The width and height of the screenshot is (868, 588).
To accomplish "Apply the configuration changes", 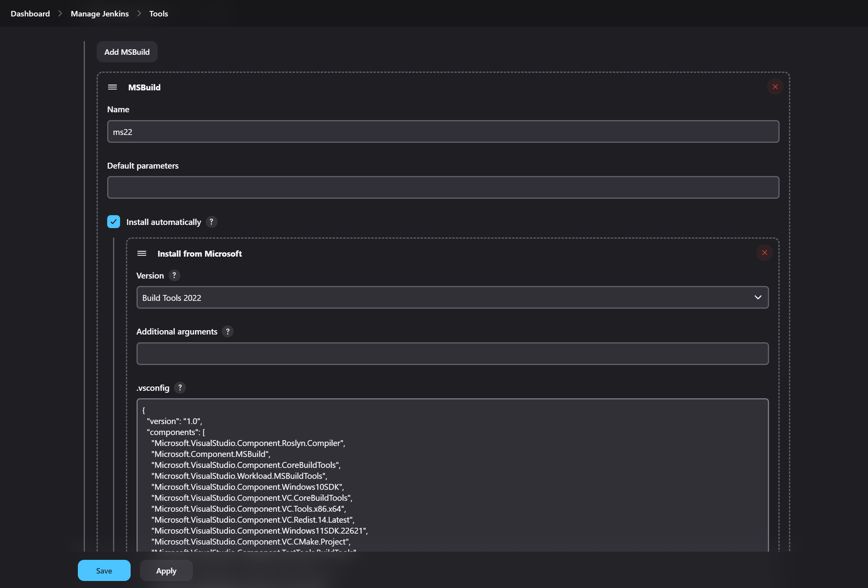I will pyautogui.click(x=166, y=570).
